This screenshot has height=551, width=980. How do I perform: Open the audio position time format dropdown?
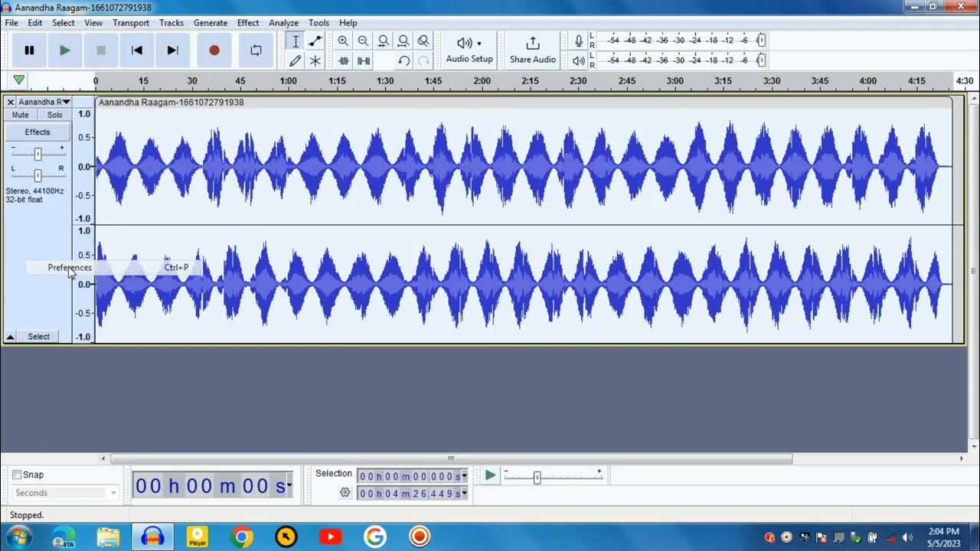[289, 485]
